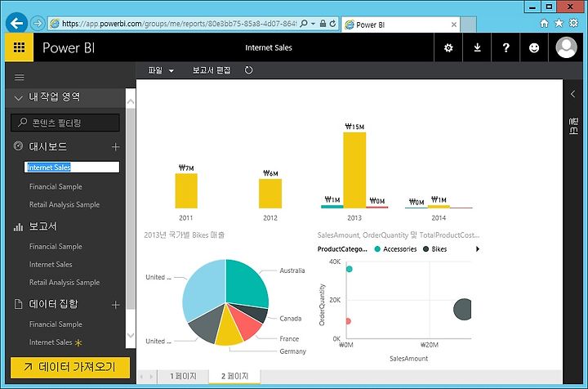588x389 pixels.
Task: Click the 데이터 가져오기 get data button
Action: [70, 367]
